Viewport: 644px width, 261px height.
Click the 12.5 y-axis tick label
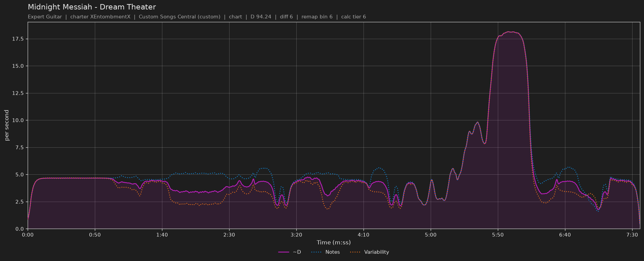click(x=18, y=93)
